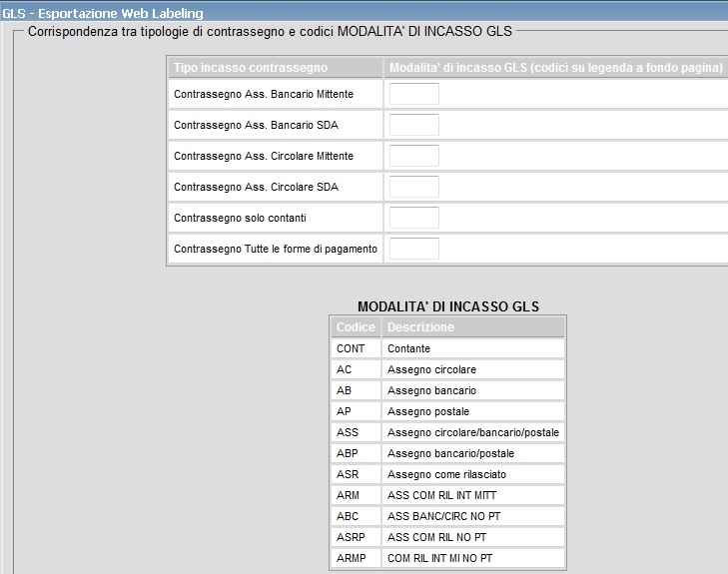Click the 'Assegno come rilasciato' description cell
This screenshot has height=574, width=728.
pos(473,474)
